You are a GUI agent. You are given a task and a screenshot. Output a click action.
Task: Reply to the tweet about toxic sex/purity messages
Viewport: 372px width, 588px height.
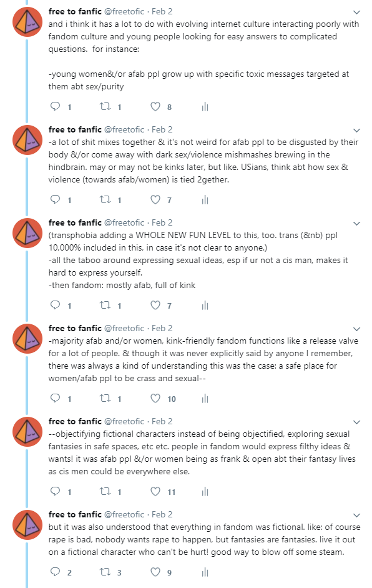pyautogui.click(x=56, y=106)
